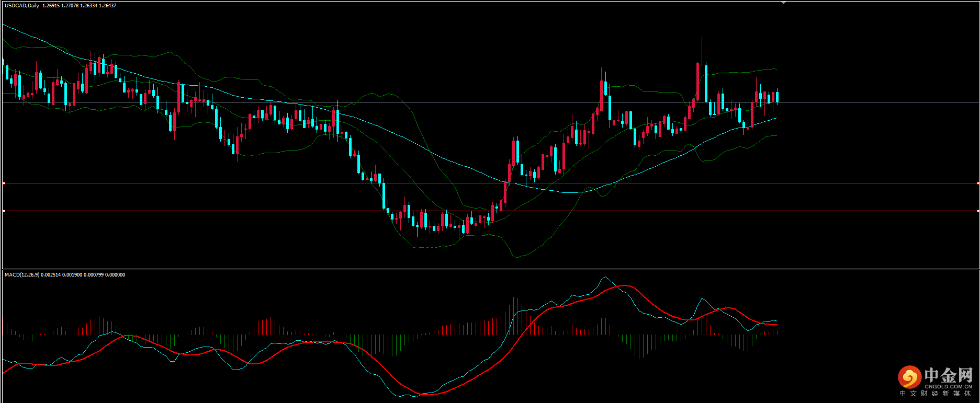
Task: Click the close price value 1.26437
Action: [x=108, y=6]
